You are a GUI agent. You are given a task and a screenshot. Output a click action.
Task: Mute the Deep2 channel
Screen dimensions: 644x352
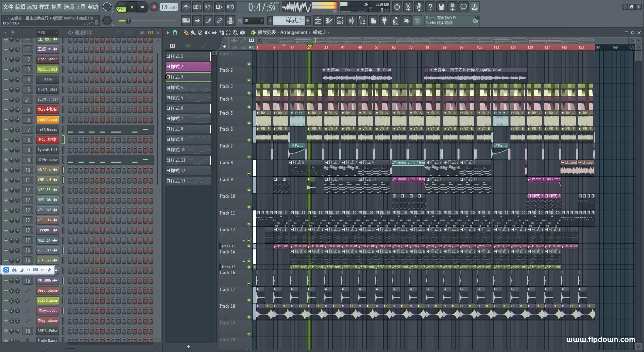click(6, 79)
